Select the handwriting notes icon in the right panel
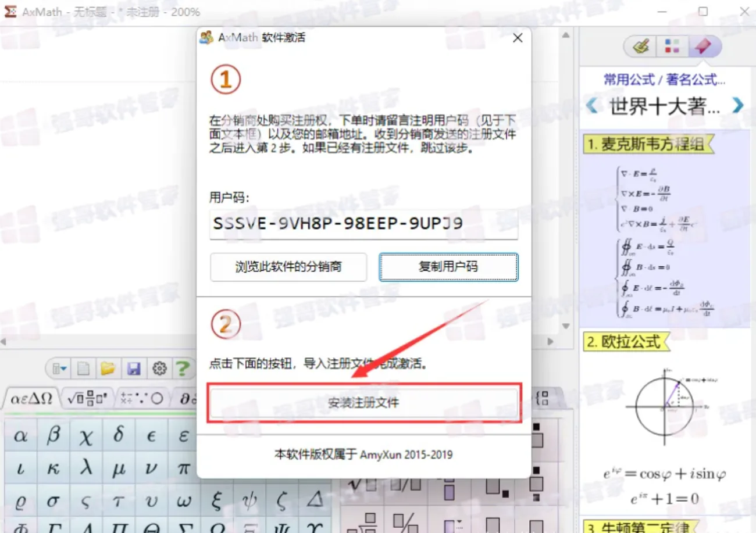Screen dimensions: 756x533 click(x=641, y=46)
